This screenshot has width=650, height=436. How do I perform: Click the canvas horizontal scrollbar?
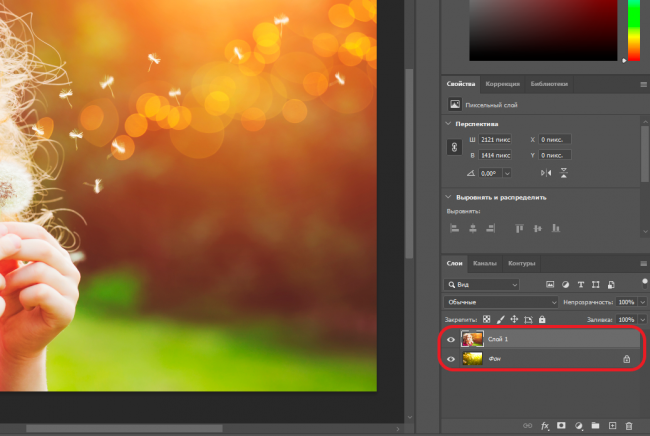124,428
